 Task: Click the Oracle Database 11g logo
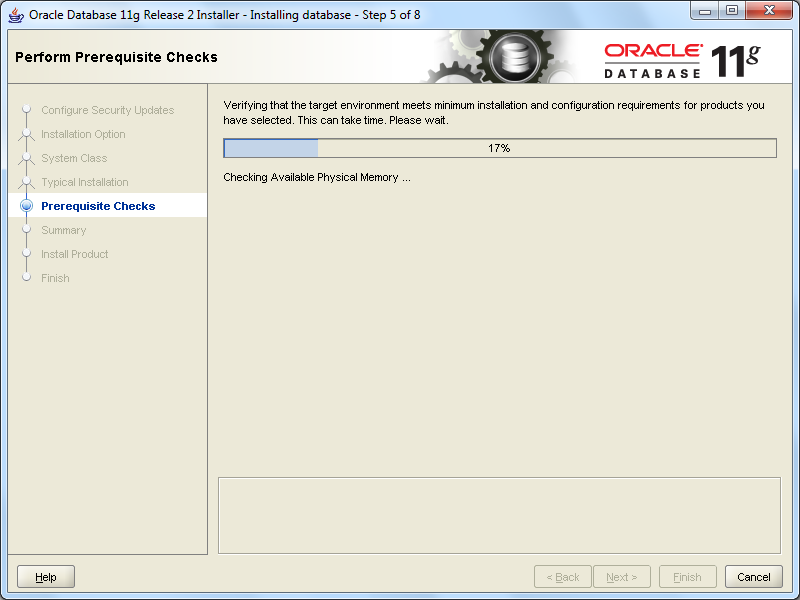[x=682, y=60]
